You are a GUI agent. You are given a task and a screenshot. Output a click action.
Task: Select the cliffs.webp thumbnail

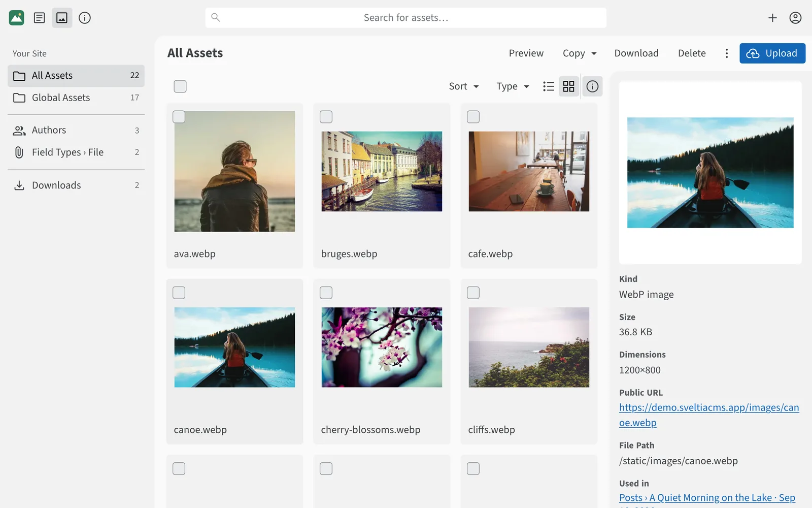[x=529, y=347]
